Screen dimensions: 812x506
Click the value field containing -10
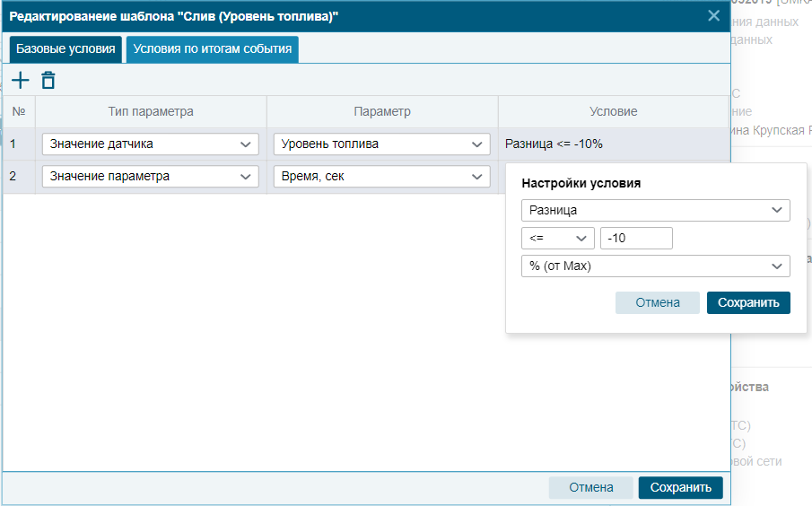pos(636,239)
